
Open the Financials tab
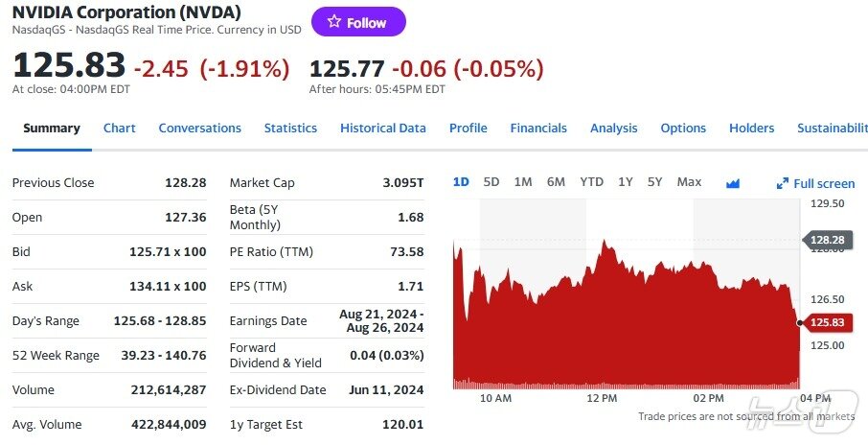[x=538, y=129]
